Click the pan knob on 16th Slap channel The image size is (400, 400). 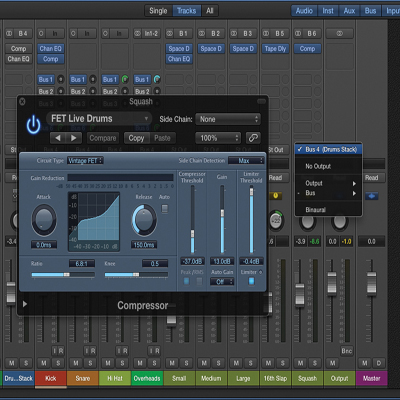[276, 220]
